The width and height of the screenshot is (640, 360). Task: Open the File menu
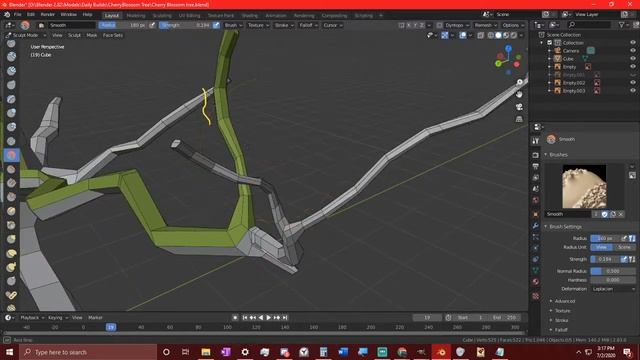(18, 15)
